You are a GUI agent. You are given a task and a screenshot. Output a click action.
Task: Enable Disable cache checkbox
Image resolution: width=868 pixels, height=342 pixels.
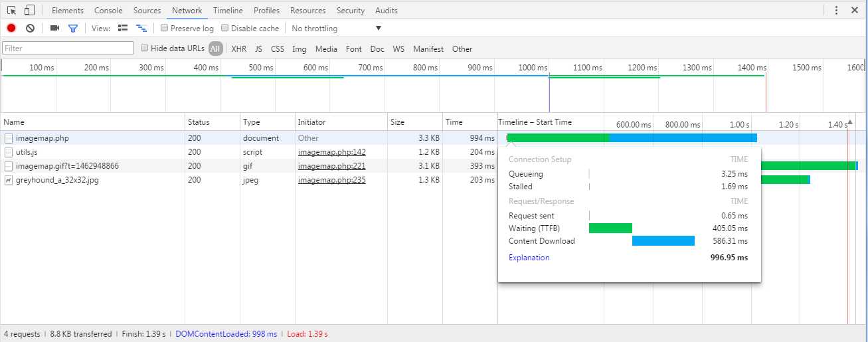pyautogui.click(x=224, y=28)
